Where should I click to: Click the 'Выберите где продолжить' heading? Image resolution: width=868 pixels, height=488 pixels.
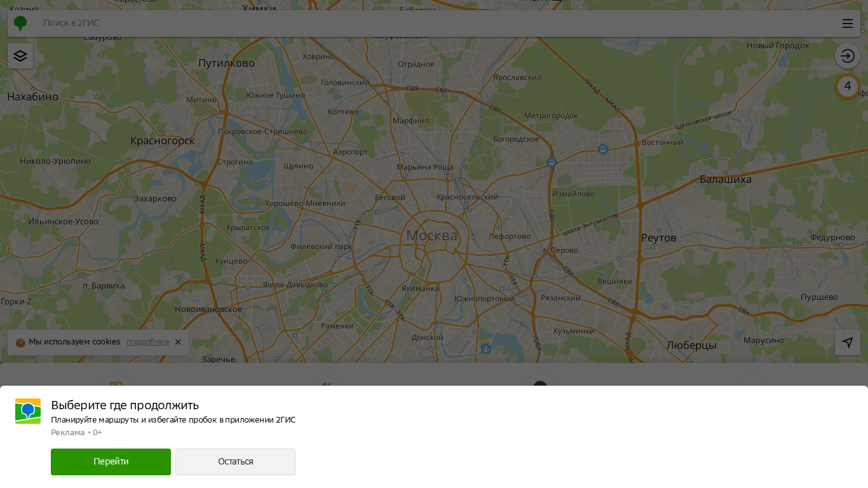pyautogui.click(x=125, y=405)
